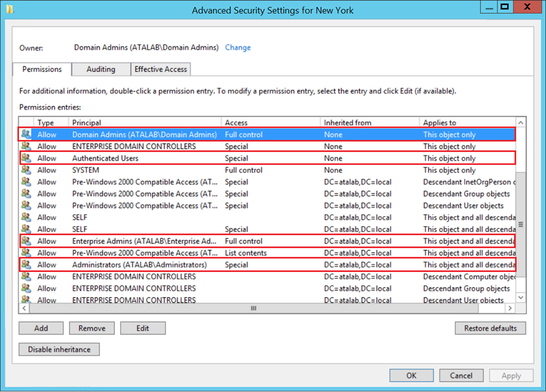Click Disable inheritance button

point(59,349)
